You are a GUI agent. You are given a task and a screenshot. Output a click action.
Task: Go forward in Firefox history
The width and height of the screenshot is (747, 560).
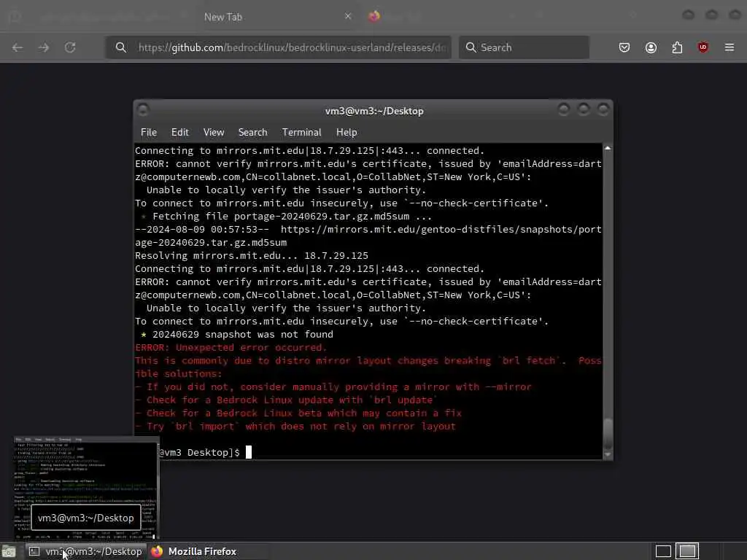pos(44,47)
